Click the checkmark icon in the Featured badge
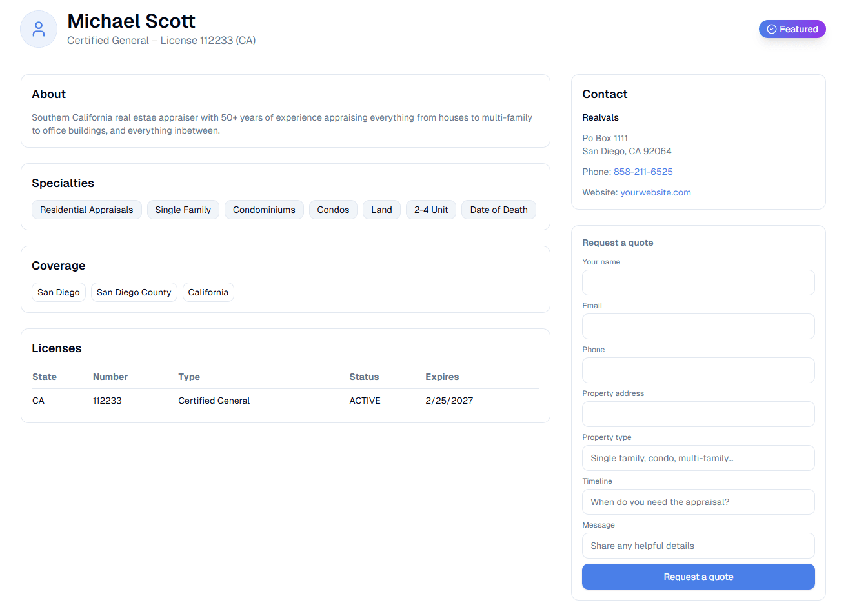 [x=771, y=28]
